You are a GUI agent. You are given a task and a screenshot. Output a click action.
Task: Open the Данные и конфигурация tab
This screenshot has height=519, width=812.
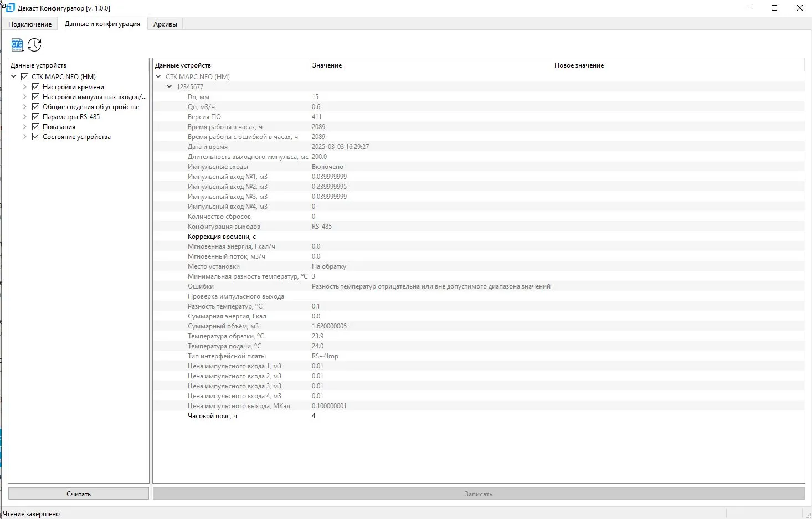(102, 24)
